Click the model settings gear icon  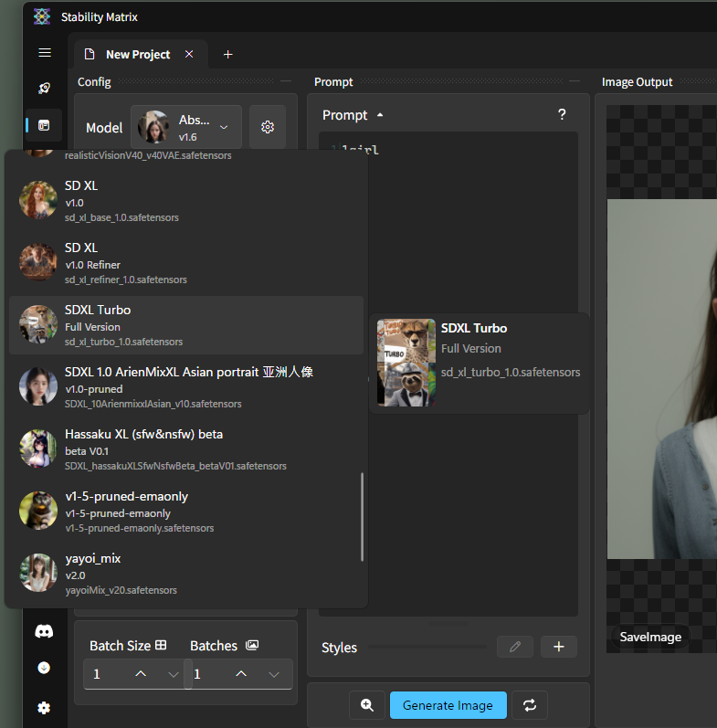(268, 127)
